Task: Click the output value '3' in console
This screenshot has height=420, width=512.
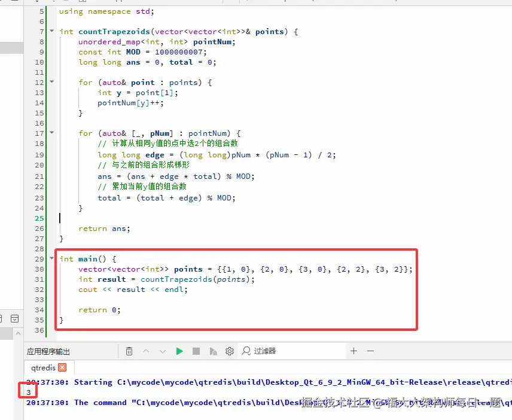Action: click(x=28, y=392)
